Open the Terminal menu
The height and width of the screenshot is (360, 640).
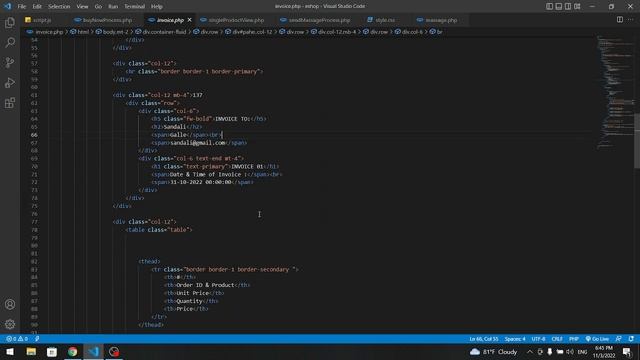tap(134, 7)
